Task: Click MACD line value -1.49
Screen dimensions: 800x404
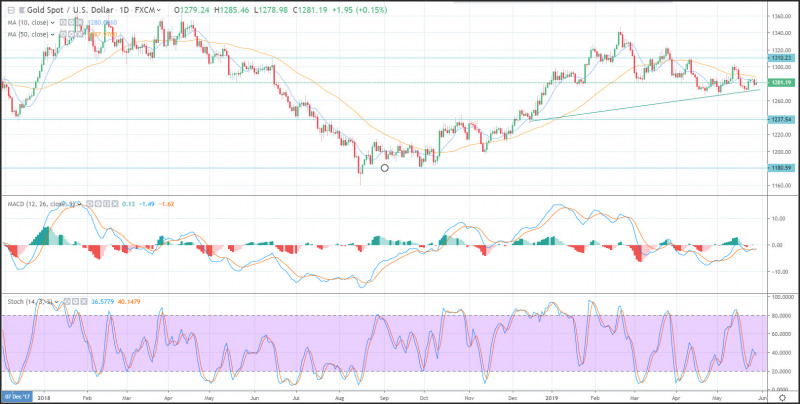Action: [x=147, y=204]
